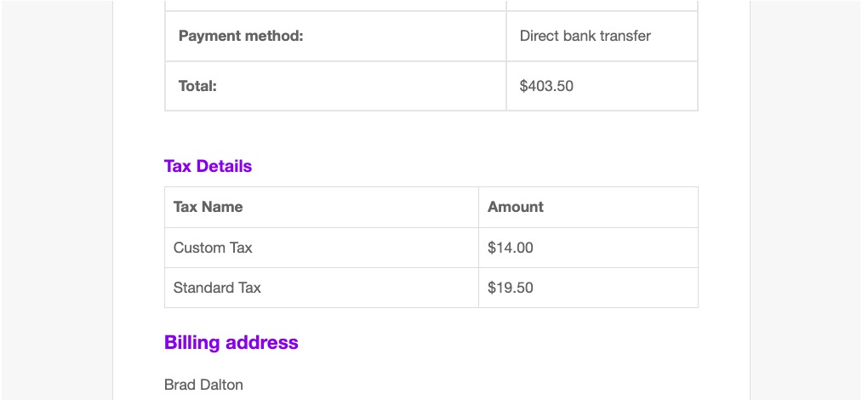Click the gray background left of the email
The height and width of the screenshot is (400, 868).
55,200
